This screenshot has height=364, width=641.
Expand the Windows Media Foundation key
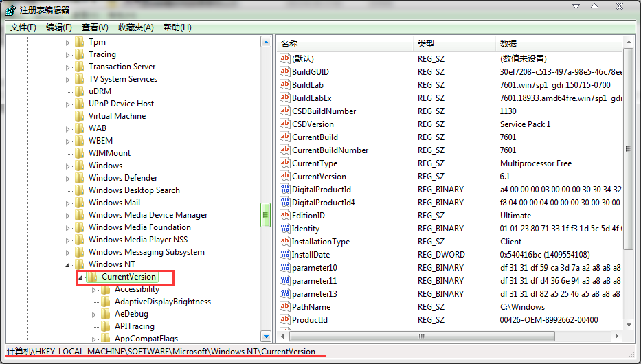pyautogui.click(x=68, y=228)
